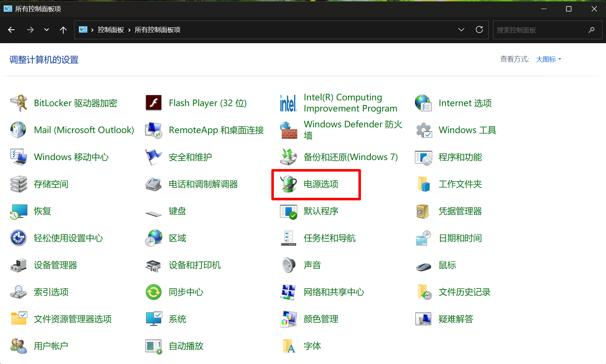Open the 备份和还原(Windows 7) icon
606x364 pixels.
pyautogui.click(x=289, y=157)
